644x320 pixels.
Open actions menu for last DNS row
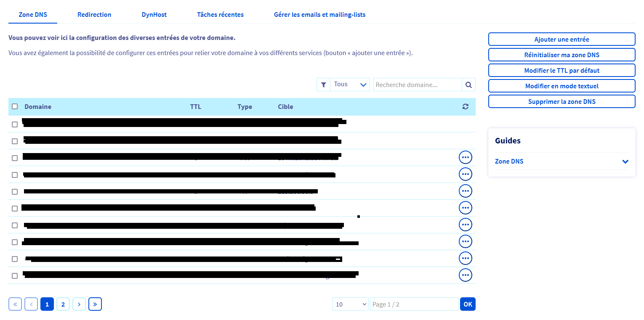[465, 275]
